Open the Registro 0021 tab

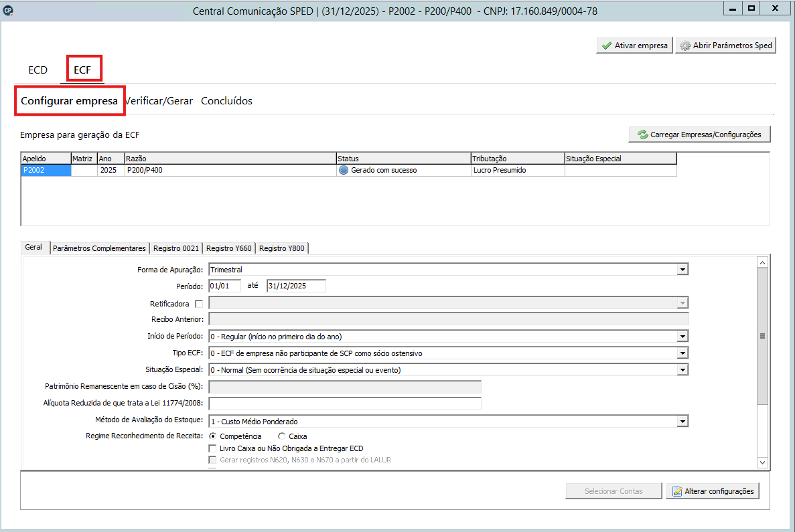coord(176,248)
